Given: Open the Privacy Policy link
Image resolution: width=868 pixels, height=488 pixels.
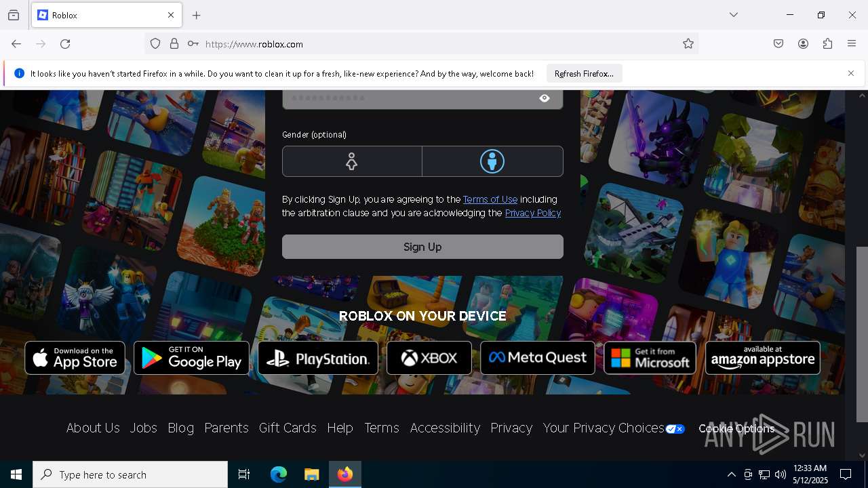Looking at the screenshot, I should pyautogui.click(x=533, y=213).
